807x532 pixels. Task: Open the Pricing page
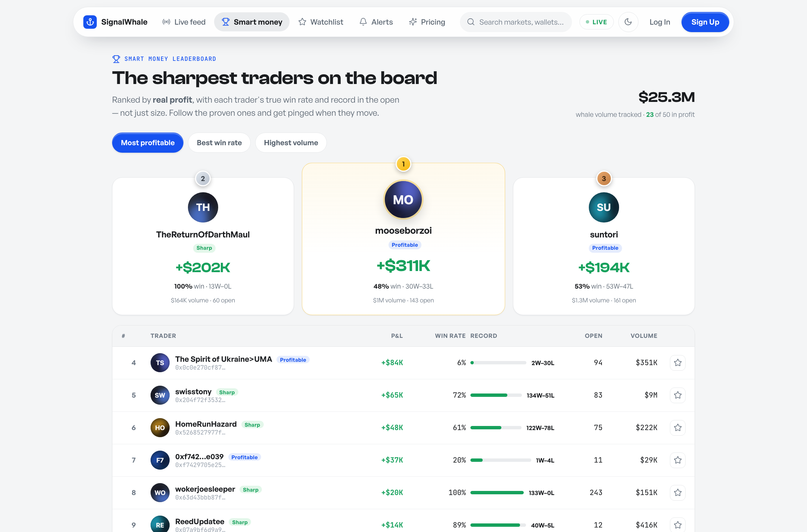coord(427,22)
